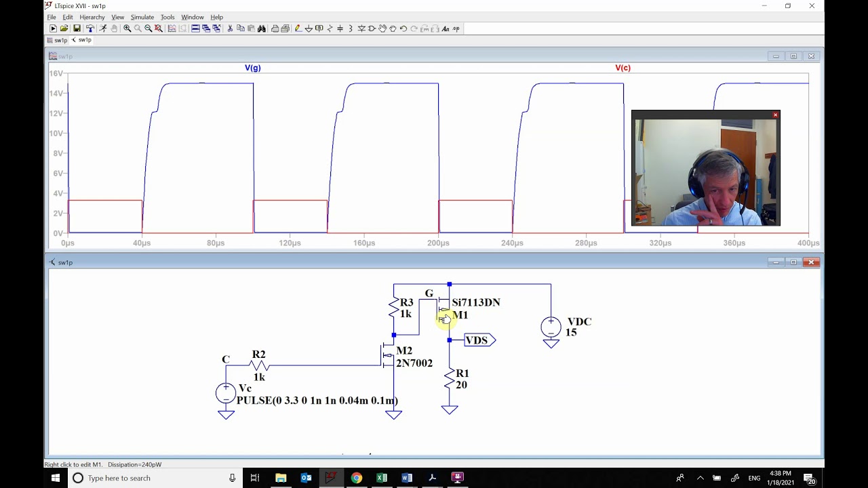Select the Ground symbol tool

(x=309, y=28)
